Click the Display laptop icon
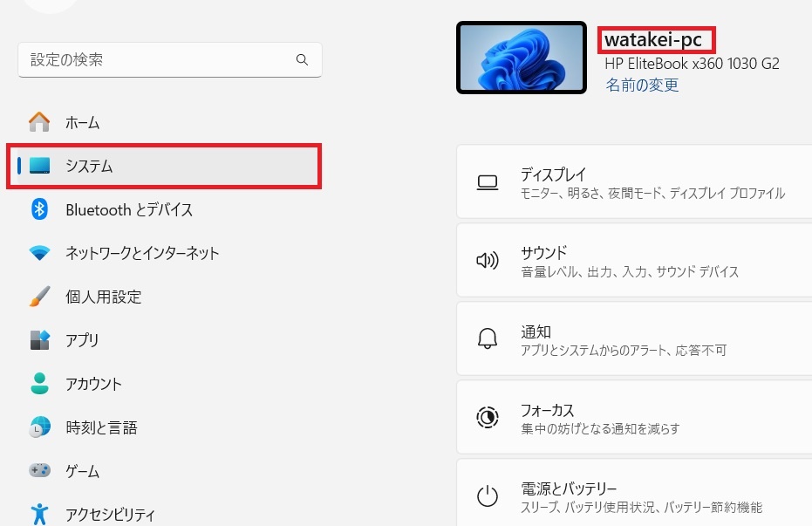This screenshot has width=812, height=526. click(488, 182)
